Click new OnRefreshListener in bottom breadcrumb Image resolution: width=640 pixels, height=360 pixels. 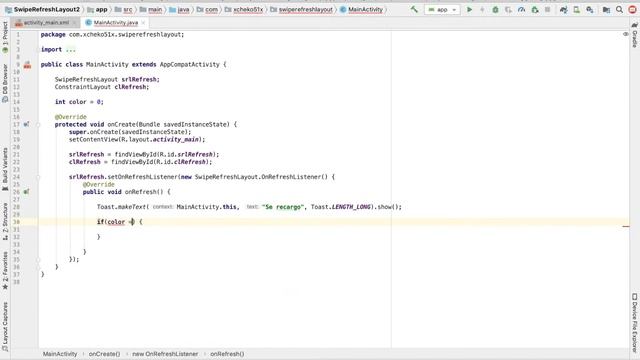point(165,354)
